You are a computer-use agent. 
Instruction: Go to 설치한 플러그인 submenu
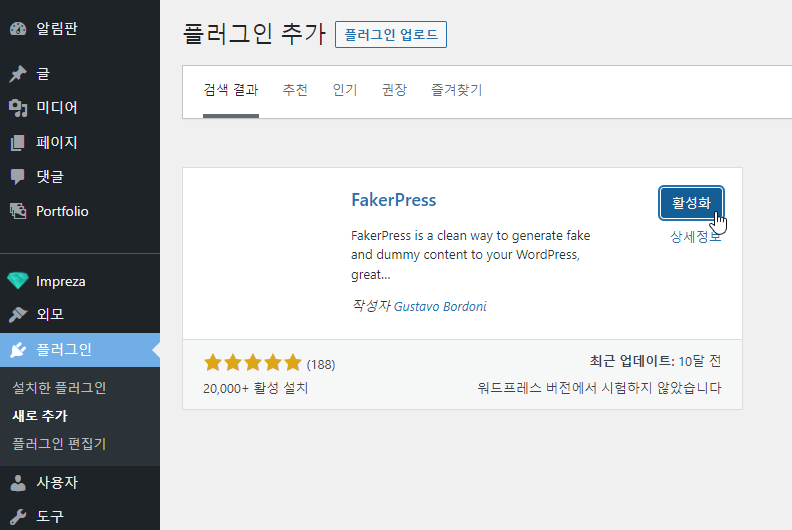click(59, 388)
